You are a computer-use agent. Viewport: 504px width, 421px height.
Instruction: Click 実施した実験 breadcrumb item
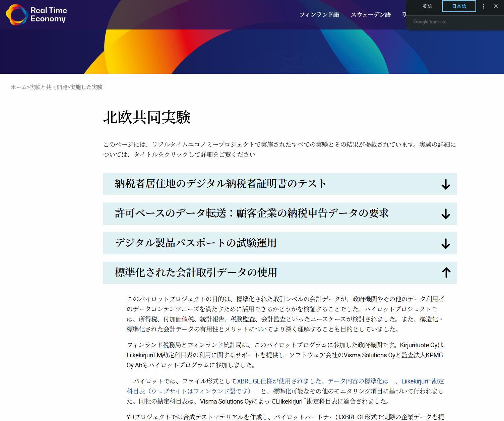point(86,87)
